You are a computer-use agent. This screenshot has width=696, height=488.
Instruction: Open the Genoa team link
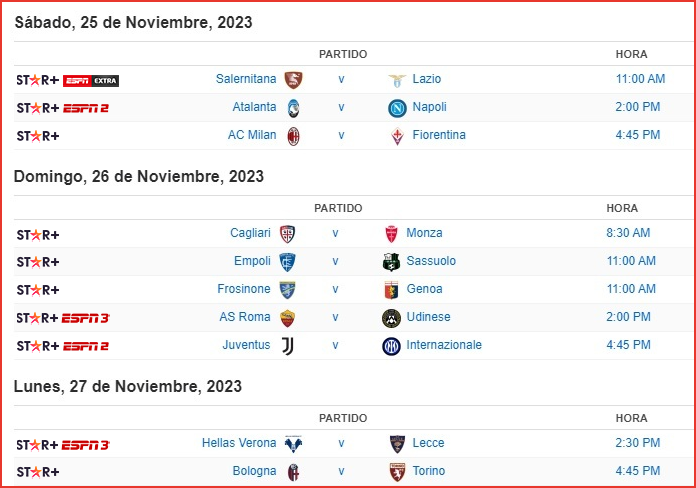(x=424, y=289)
